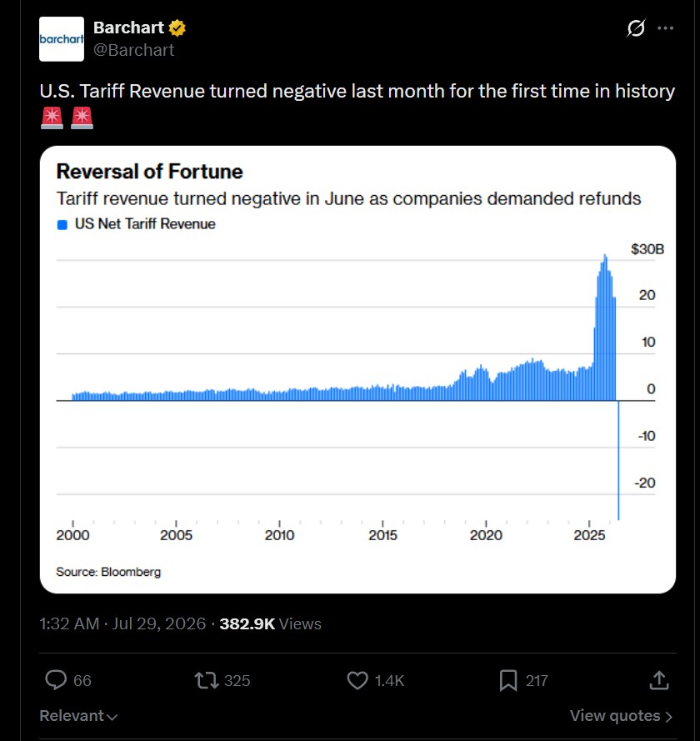Click the gold verified badge
This screenshot has height=741, width=700.
(177, 28)
